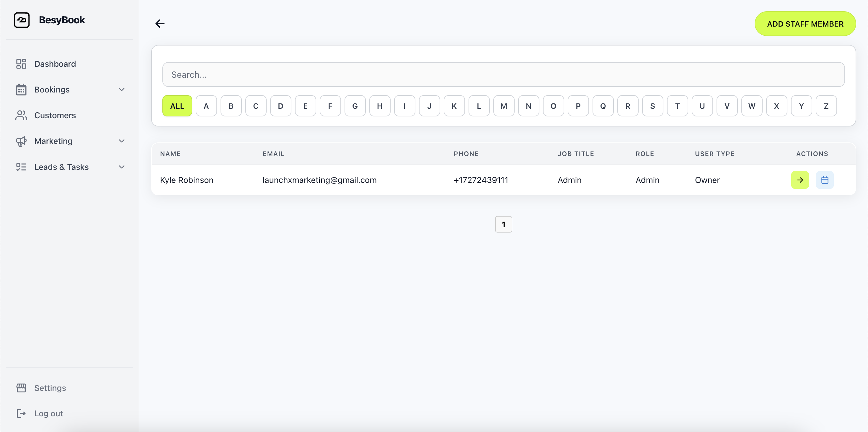The image size is (868, 432).
Task: Click the staff Search field
Action: click(503, 74)
